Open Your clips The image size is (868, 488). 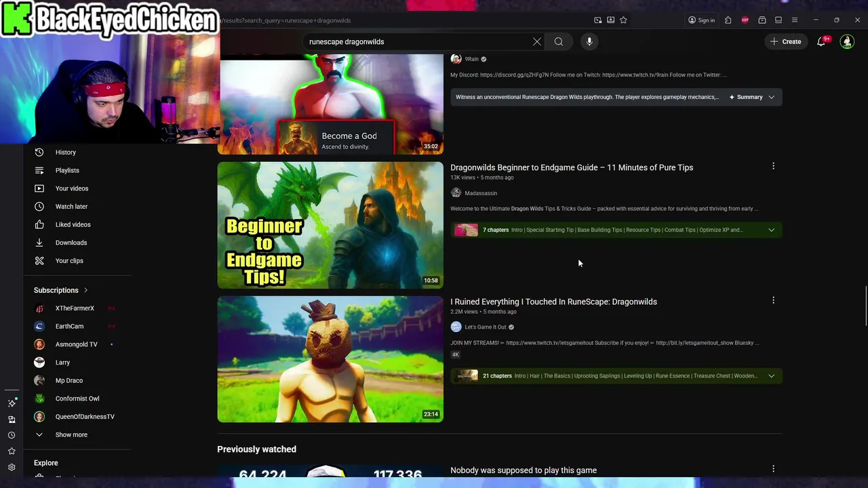pyautogui.click(x=77, y=261)
